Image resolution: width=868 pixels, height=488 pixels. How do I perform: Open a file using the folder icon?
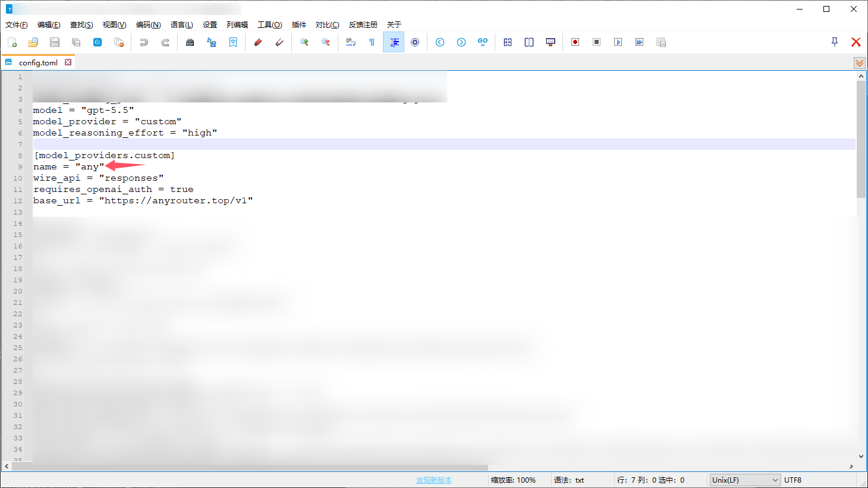[x=33, y=42]
